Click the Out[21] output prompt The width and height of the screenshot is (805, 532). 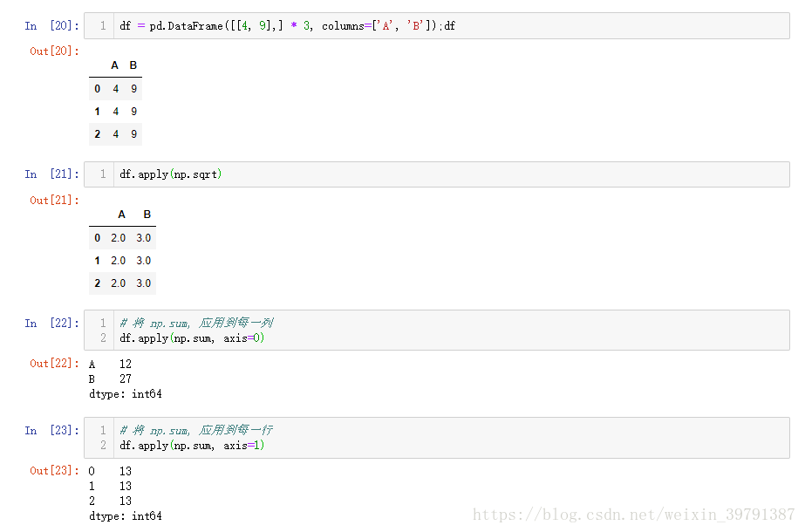pyautogui.click(x=54, y=201)
